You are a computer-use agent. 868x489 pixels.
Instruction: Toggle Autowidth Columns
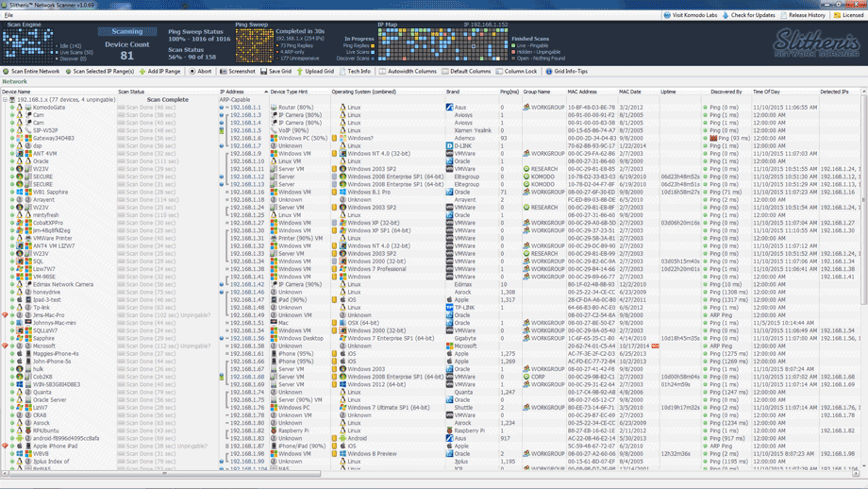click(x=408, y=72)
